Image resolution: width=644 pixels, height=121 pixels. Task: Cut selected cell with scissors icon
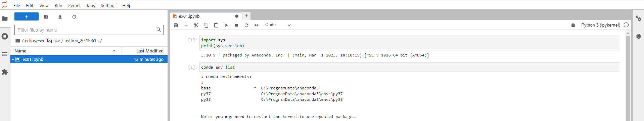[196, 25]
